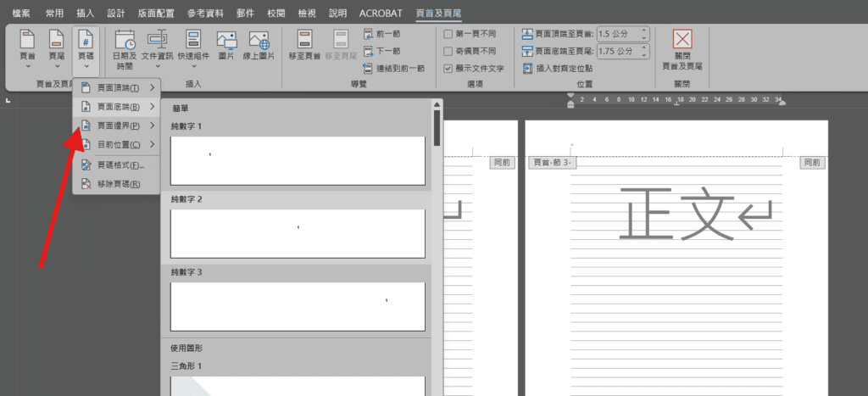The width and height of the screenshot is (868, 396).
Task: Enable the 奇偶頁不同 checkbox
Action: point(448,51)
